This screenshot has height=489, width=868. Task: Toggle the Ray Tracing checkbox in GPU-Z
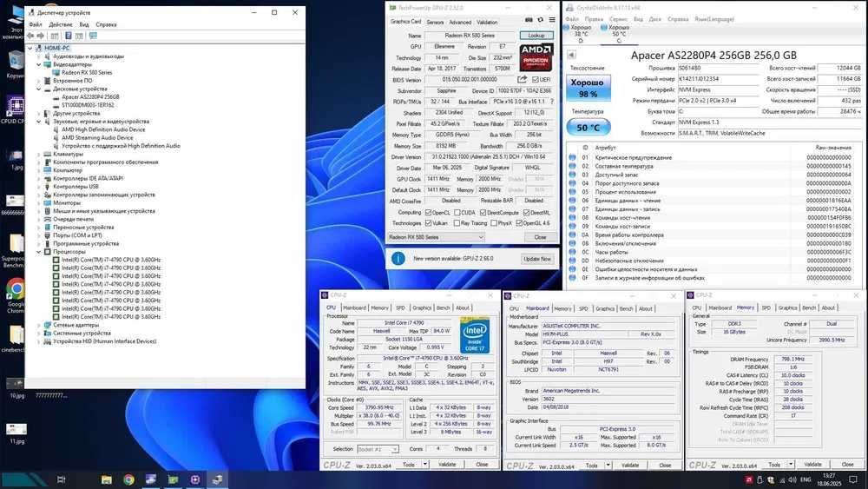[x=457, y=223]
